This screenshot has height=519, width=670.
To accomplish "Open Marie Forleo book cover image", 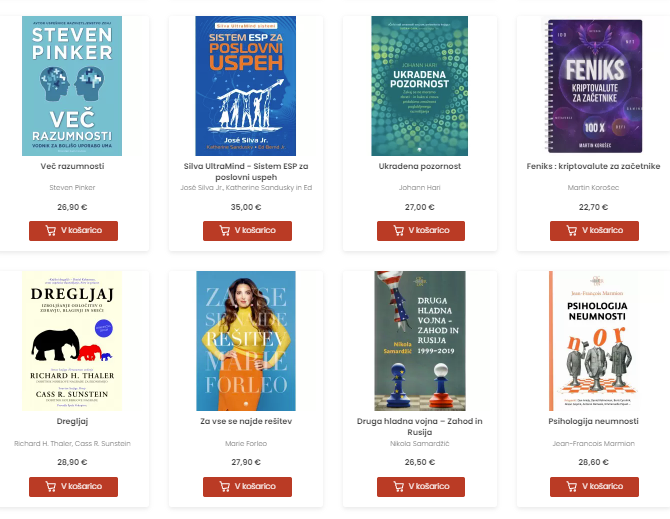I will [x=246, y=341].
